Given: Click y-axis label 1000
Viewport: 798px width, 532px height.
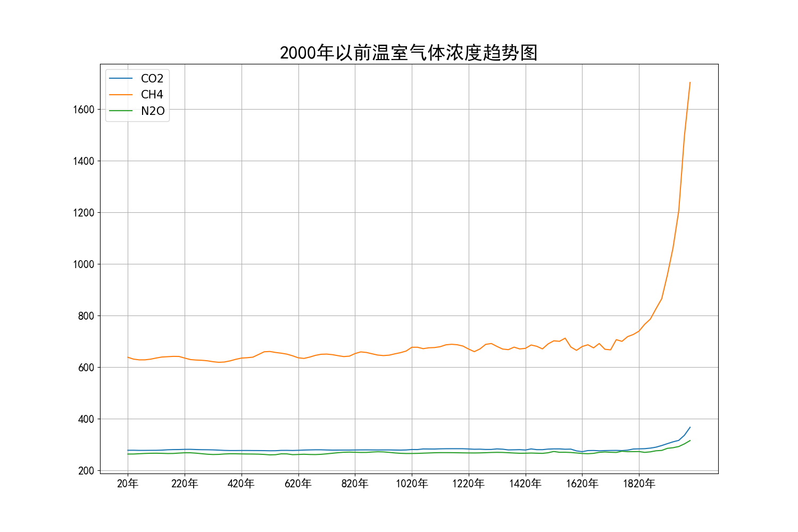Looking at the screenshot, I should (84, 264).
